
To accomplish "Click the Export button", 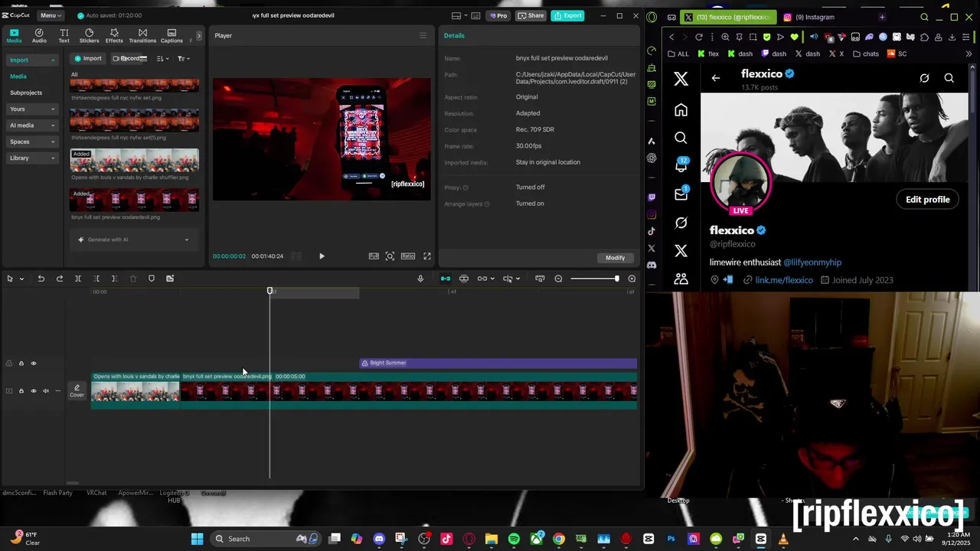I will point(568,15).
